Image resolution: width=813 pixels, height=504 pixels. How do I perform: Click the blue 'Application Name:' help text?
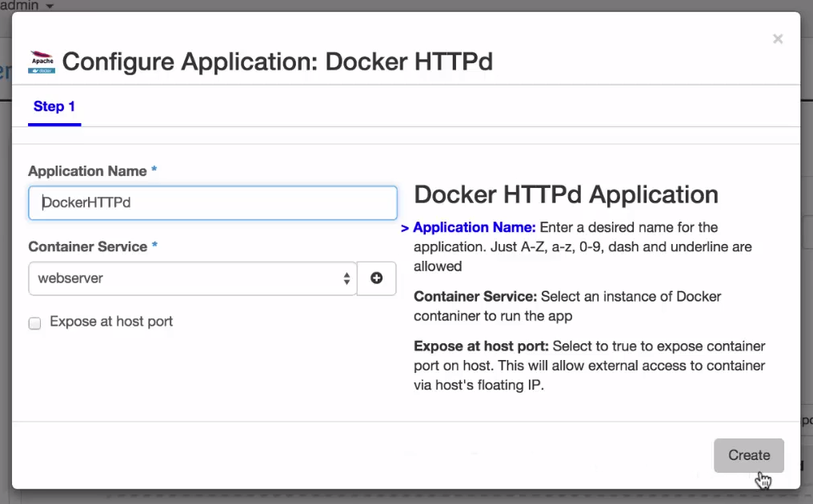[x=475, y=227]
